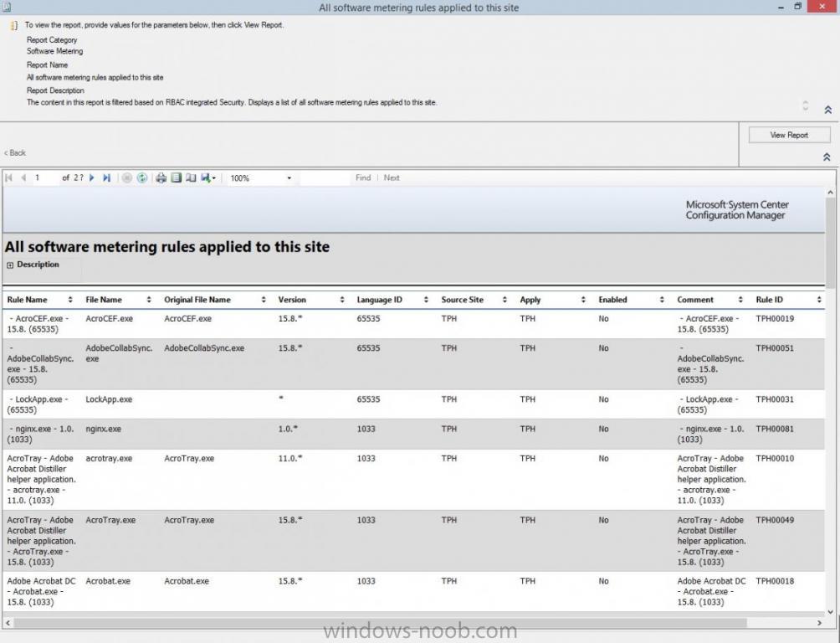This screenshot has width=840, height=643.
Task: Click the parameter scroll stepper arrows
Action: [805, 105]
